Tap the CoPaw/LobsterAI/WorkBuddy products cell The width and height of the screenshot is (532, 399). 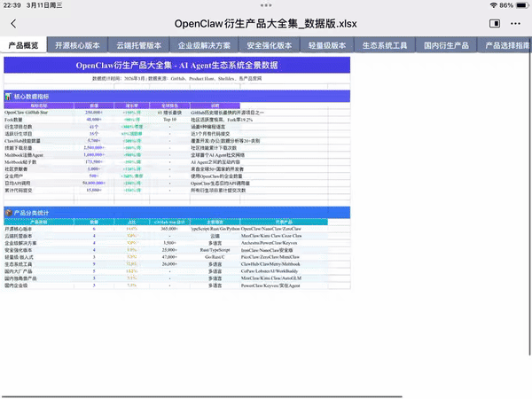[x=284, y=271]
